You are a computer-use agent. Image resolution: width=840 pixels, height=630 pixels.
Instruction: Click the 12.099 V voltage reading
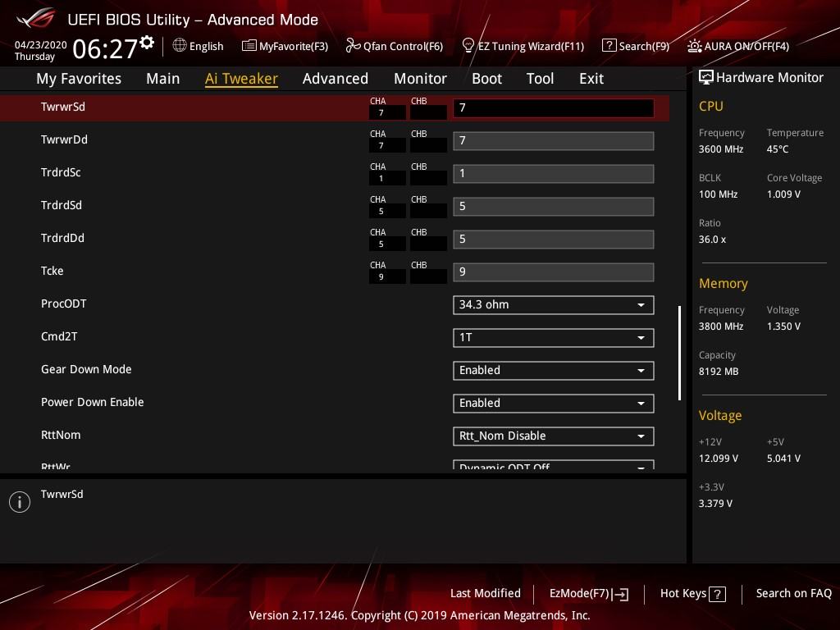tap(718, 459)
